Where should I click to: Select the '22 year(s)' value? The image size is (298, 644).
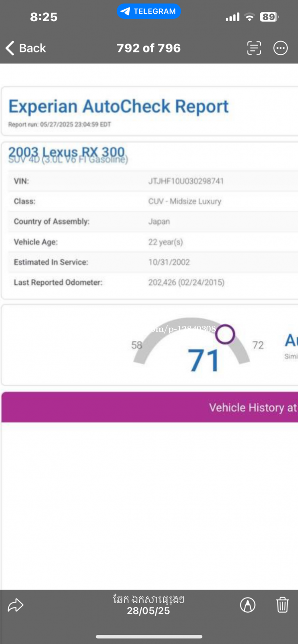click(165, 241)
